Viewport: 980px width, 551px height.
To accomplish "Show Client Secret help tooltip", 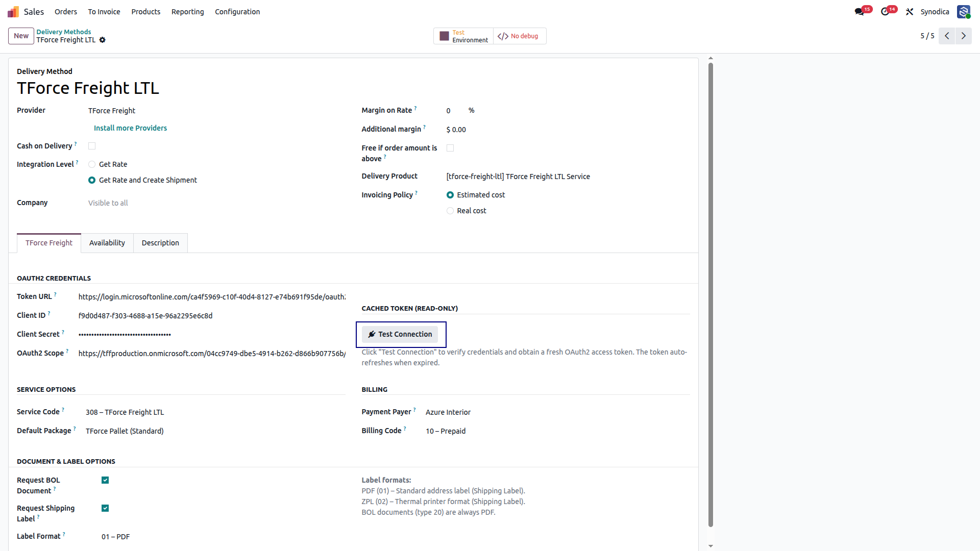I will point(63,332).
